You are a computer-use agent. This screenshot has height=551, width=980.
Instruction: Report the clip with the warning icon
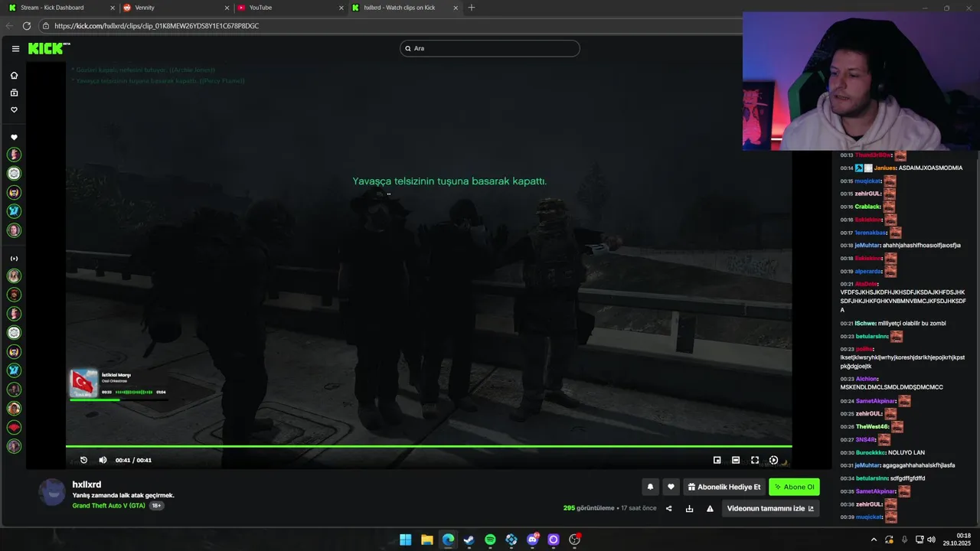click(710, 508)
